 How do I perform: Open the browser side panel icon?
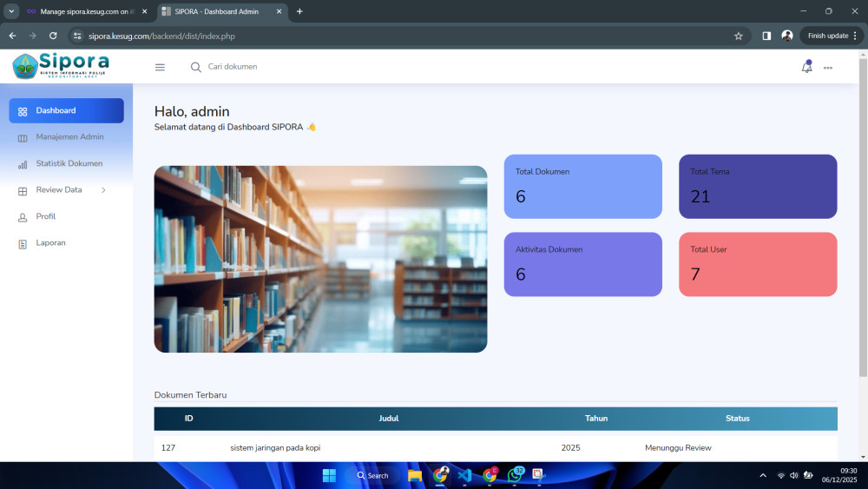[766, 36]
